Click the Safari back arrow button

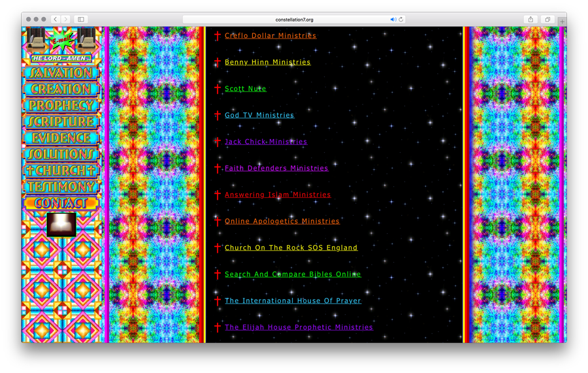point(55,20)
